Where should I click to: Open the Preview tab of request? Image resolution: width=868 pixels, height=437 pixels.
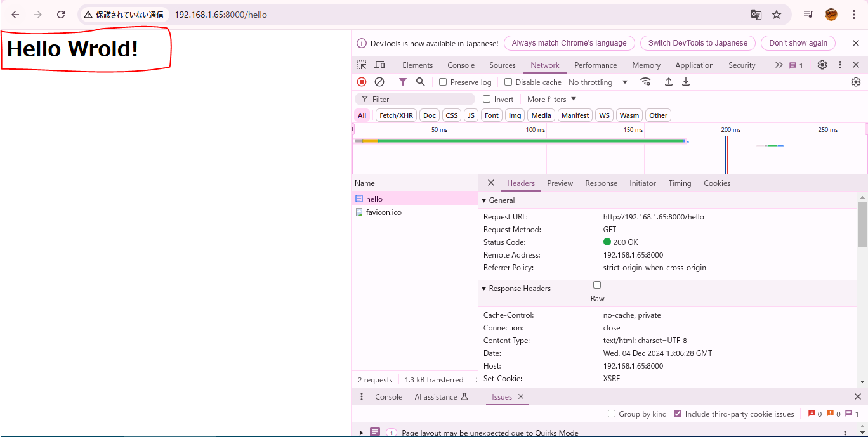560,183
